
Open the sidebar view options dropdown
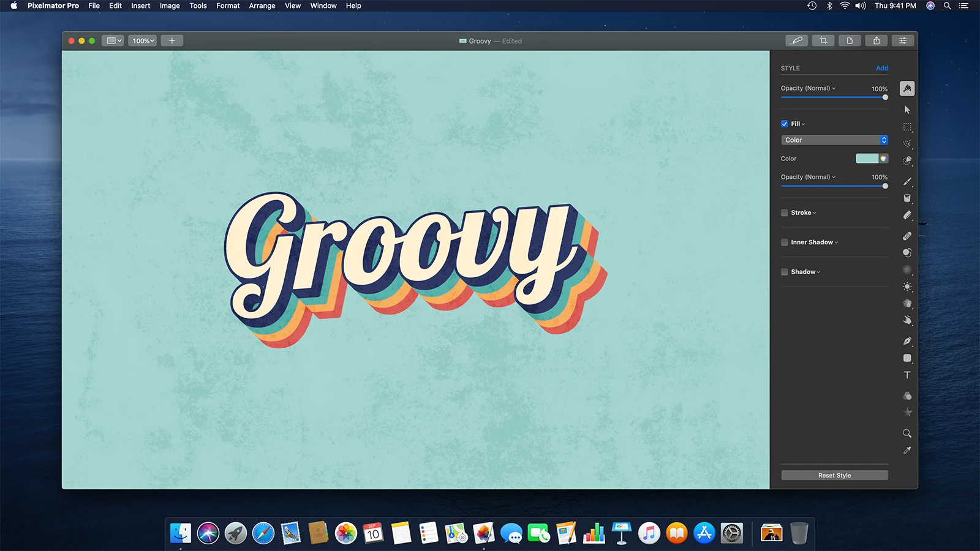click(x=114, y=40)
